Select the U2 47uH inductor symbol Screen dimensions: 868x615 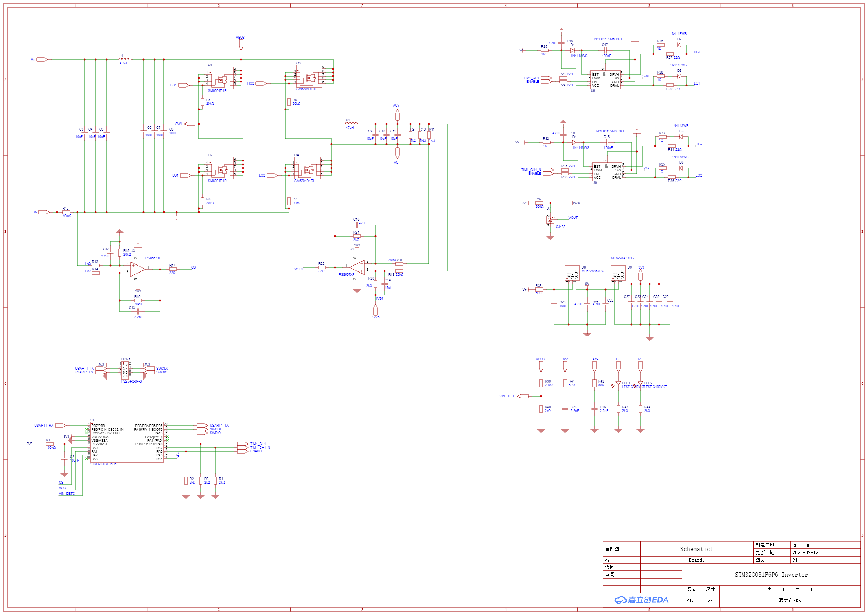(352, 123)
